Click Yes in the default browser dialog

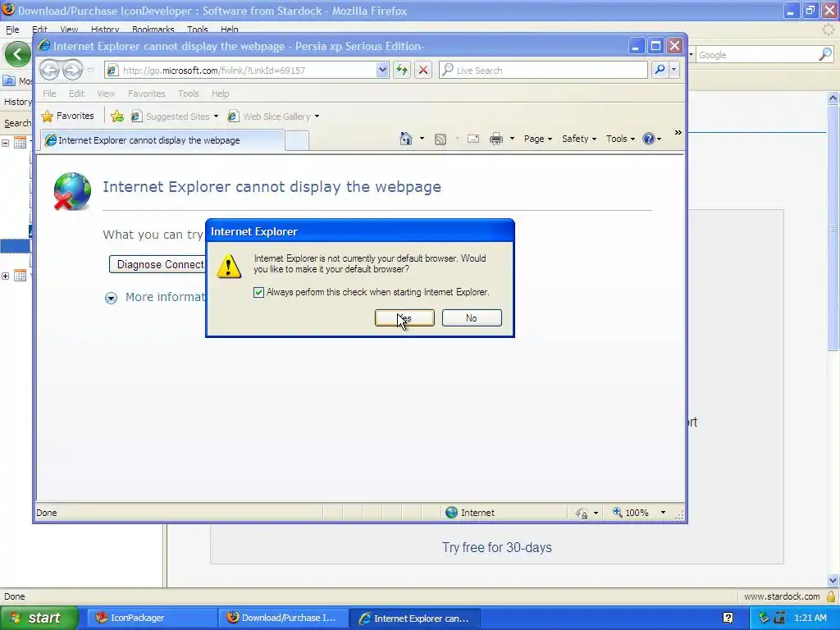point(404,317)
